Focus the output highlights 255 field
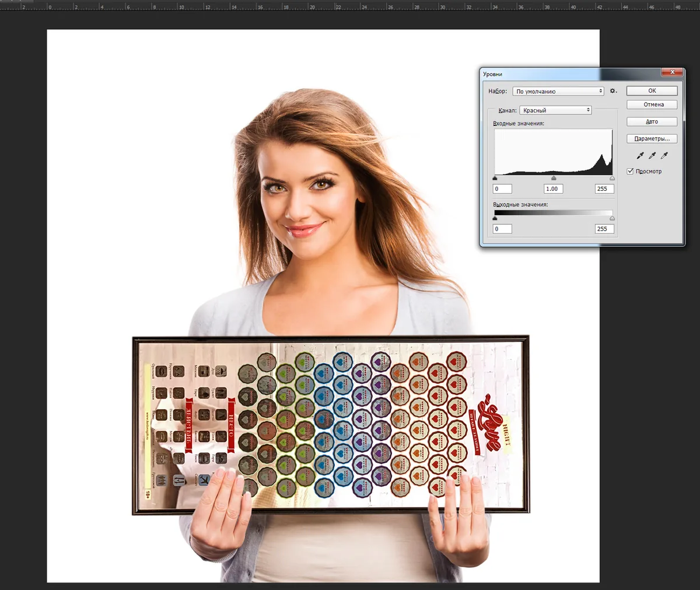The image size is (700, 590). [604, 229]
